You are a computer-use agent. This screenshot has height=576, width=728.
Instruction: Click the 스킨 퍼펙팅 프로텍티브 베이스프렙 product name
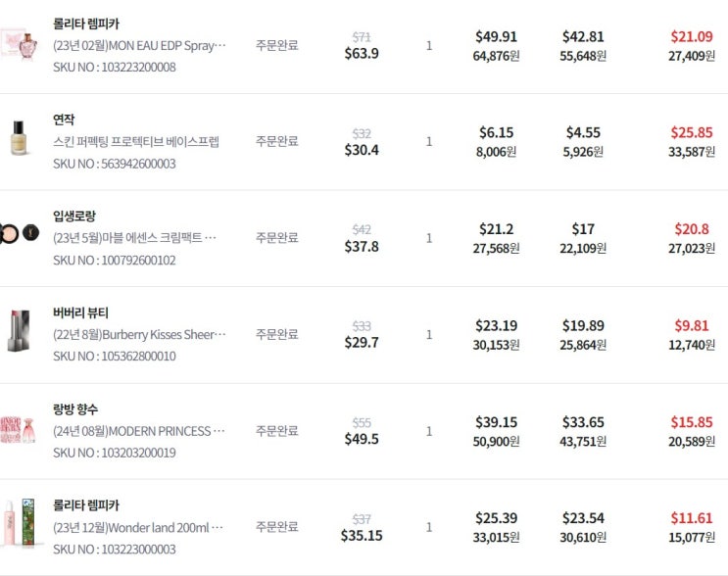pyautogui.click(x=136, y=141)
